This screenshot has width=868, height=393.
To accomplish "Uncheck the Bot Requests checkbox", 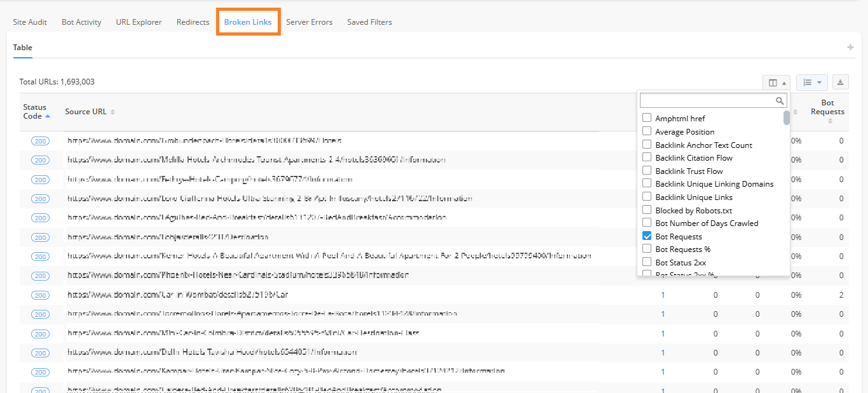I will (647, 236).
